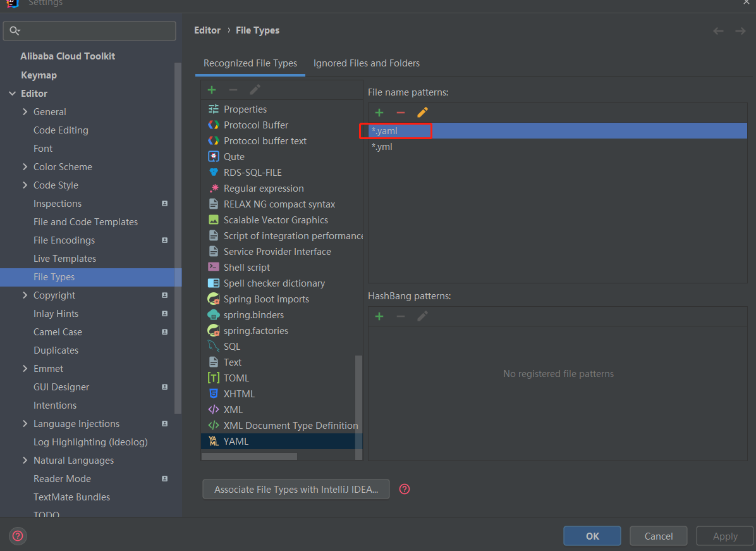Click Editor in the breadcrumb
756x551 pixels.
(x=207, y=30)
